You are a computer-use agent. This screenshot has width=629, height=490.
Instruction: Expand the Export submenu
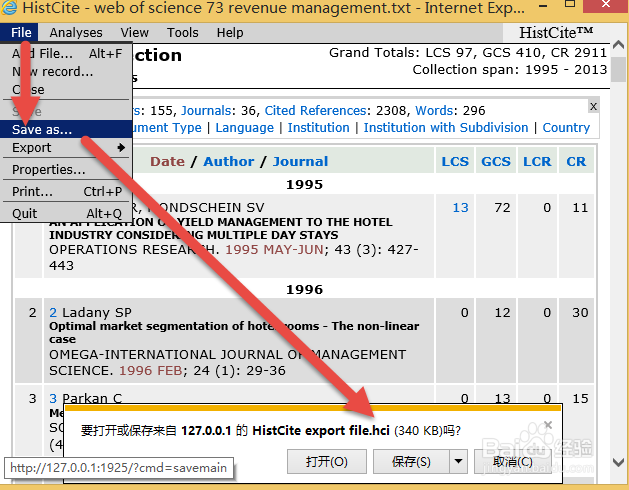pyautogui.click(x=66, y=148)
